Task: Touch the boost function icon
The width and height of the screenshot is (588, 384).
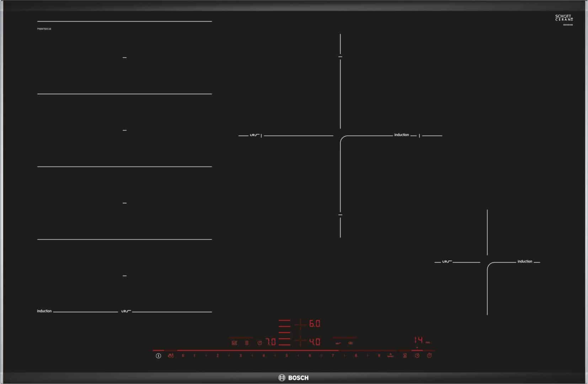Action: 390,355
